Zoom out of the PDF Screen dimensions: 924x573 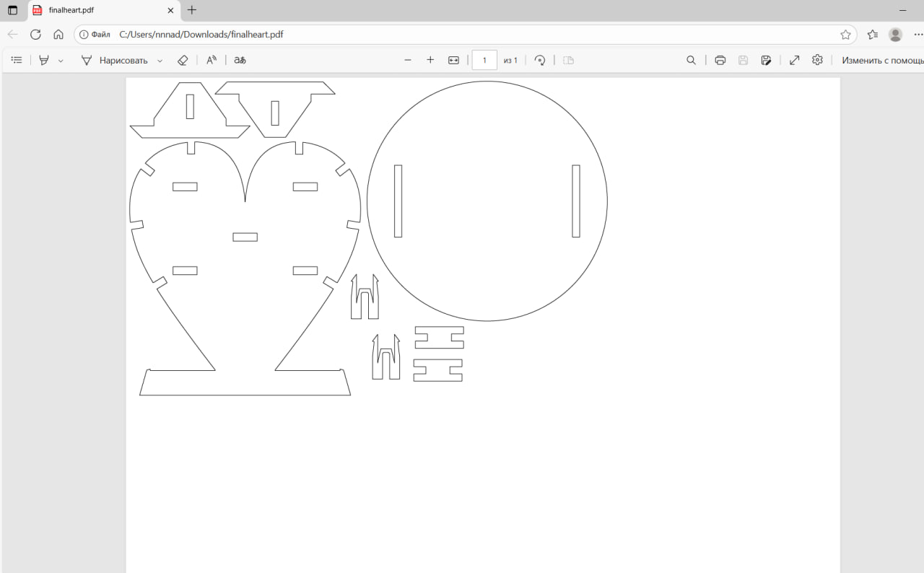pyautogui.click(x=408, y=60)
